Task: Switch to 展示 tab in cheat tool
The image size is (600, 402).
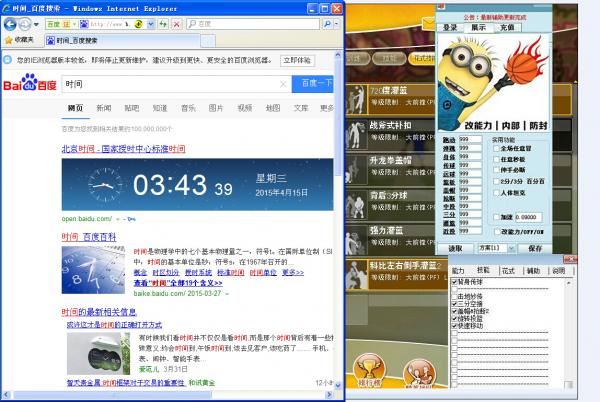Action: click(478, 28)
